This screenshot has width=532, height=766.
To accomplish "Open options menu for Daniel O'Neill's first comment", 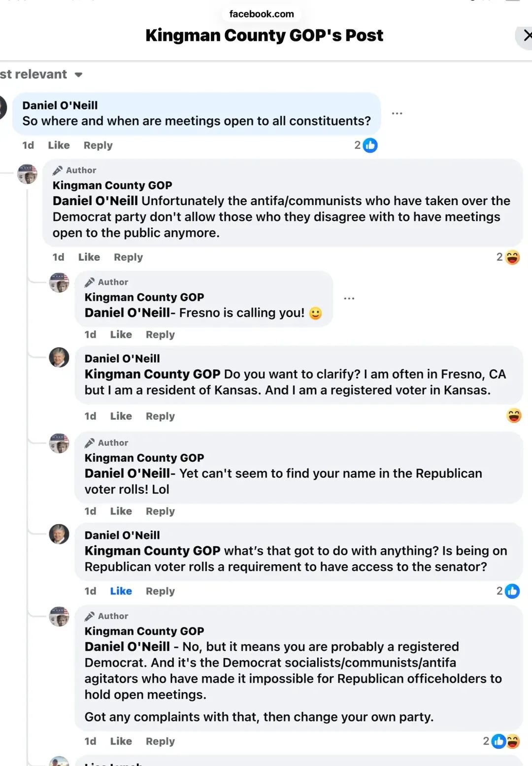I will 397,113.
